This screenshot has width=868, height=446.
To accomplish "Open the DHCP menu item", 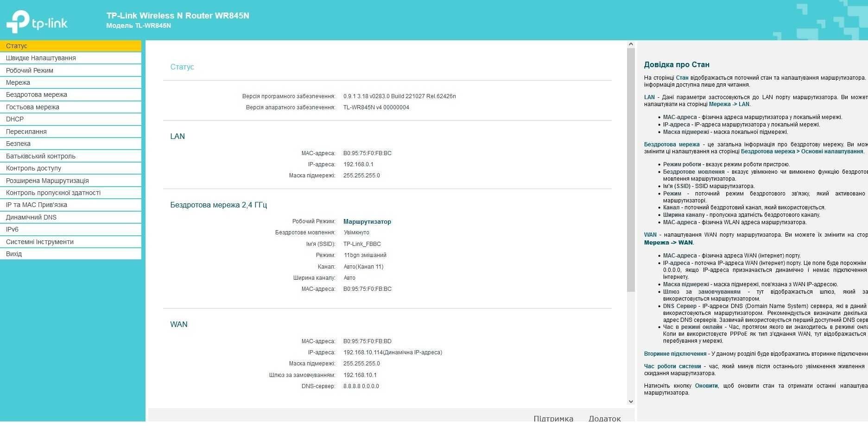I will 70,119.
